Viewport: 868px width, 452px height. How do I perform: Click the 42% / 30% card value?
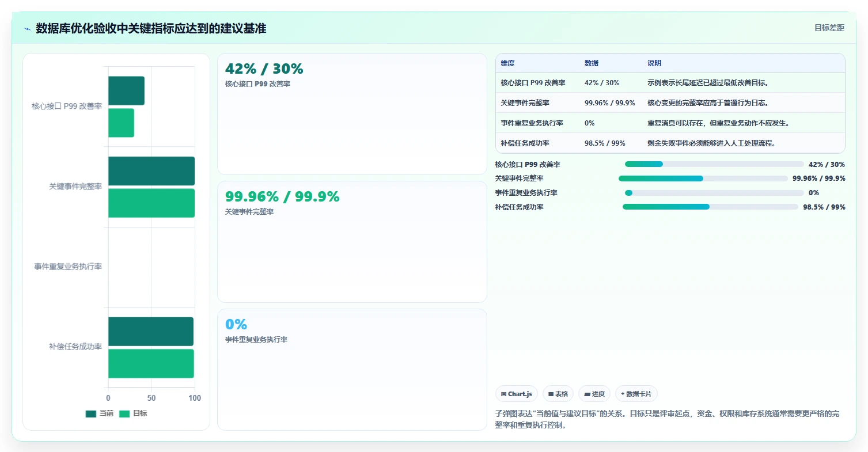pyautogui.click(x=264, y=69)
